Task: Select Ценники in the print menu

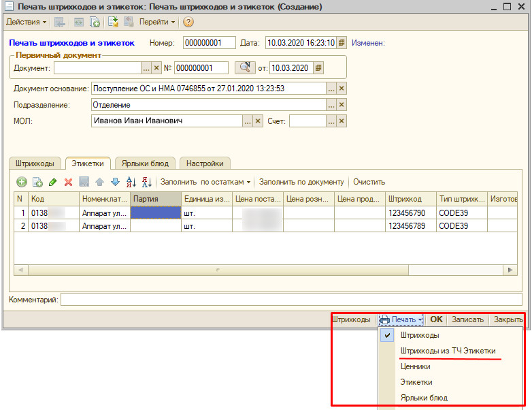Action: coord(415,366)
